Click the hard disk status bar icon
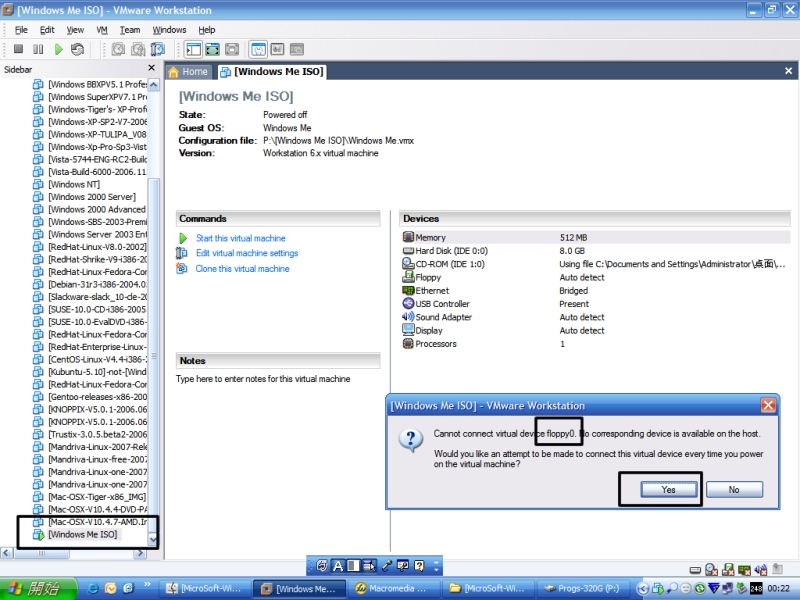The image size is (800, 600). point(695,569)
